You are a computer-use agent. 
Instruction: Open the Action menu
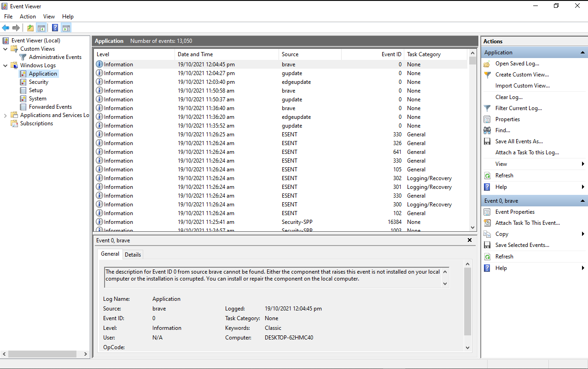(x=28, y=16)
